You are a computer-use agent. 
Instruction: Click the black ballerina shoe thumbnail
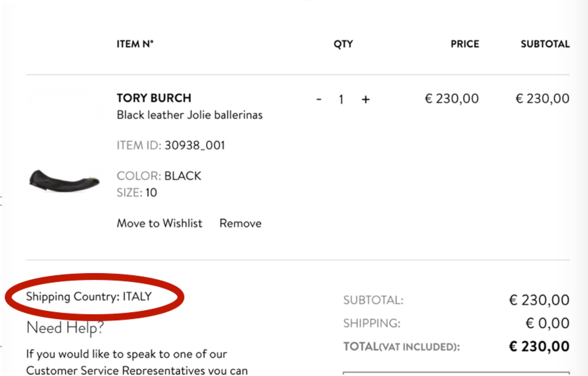point(64,180)
